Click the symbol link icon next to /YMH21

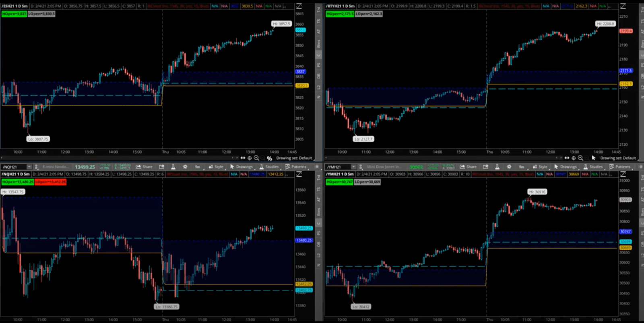tap(361, 167)
